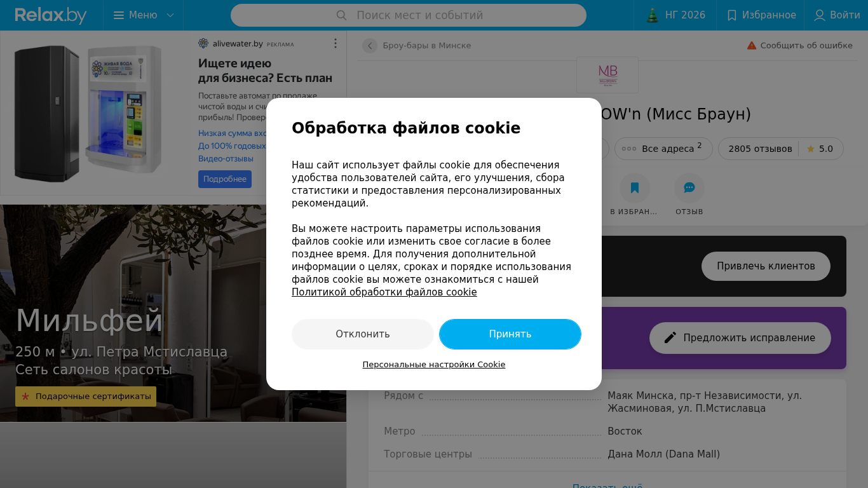The image size is (868, 488).
Task: Accept cookies with Принять
Action: click(510, 334)
